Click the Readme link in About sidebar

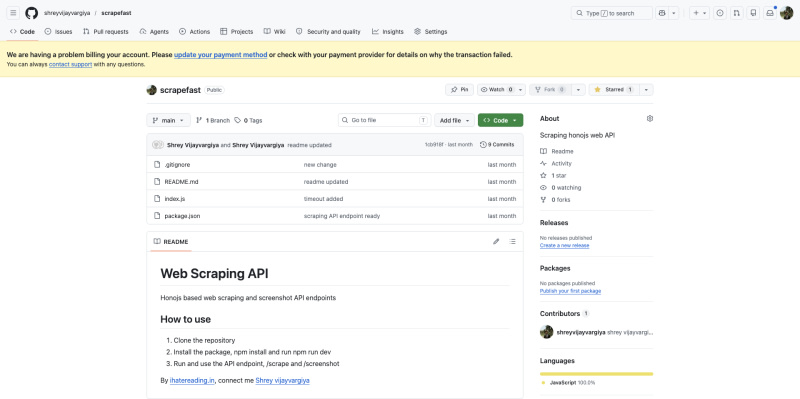click(557, 152)
